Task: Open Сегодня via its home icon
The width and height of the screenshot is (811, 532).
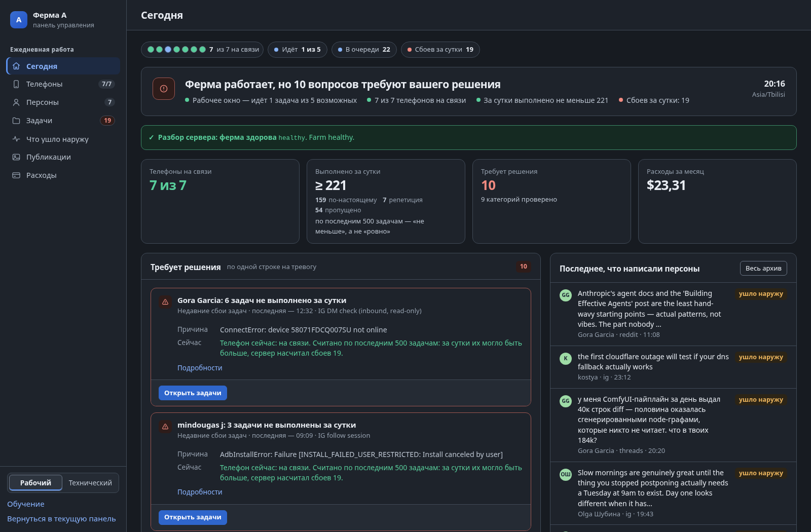Action: (16, 66)
